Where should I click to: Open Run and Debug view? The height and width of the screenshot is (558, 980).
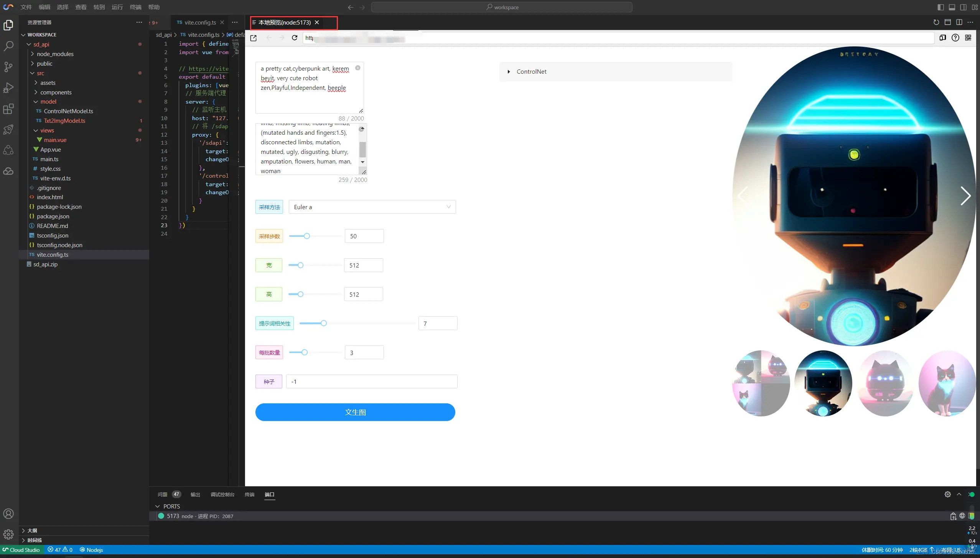point(8,88)
